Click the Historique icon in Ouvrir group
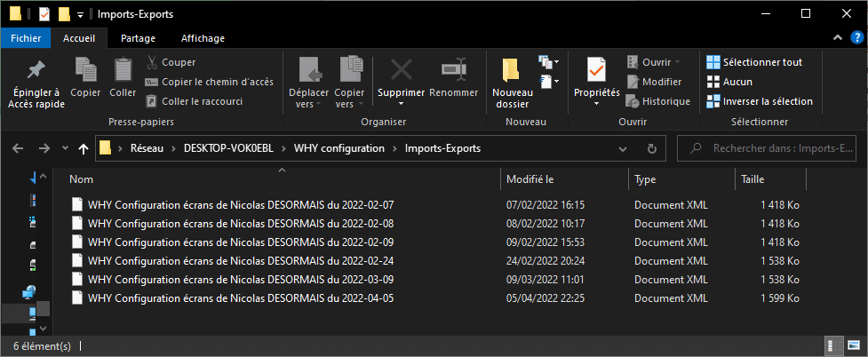Screen dimensions: 868x357 [633, 101]
